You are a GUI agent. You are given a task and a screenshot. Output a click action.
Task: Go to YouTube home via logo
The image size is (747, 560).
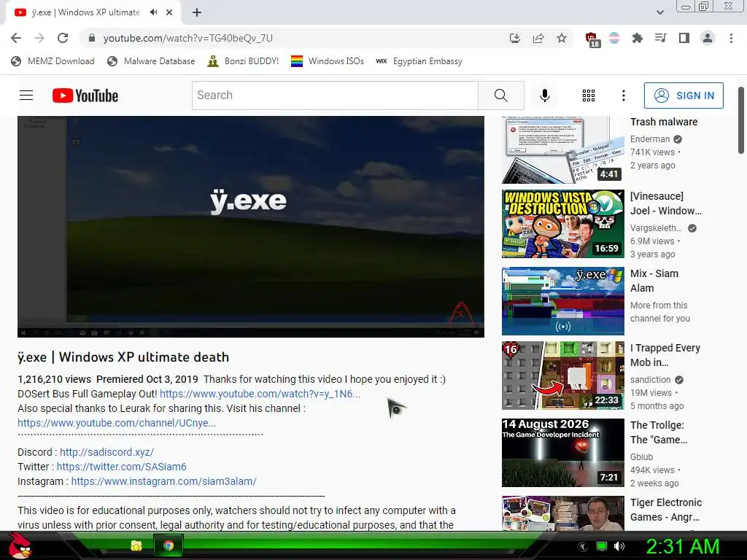(x=85, y=96)
